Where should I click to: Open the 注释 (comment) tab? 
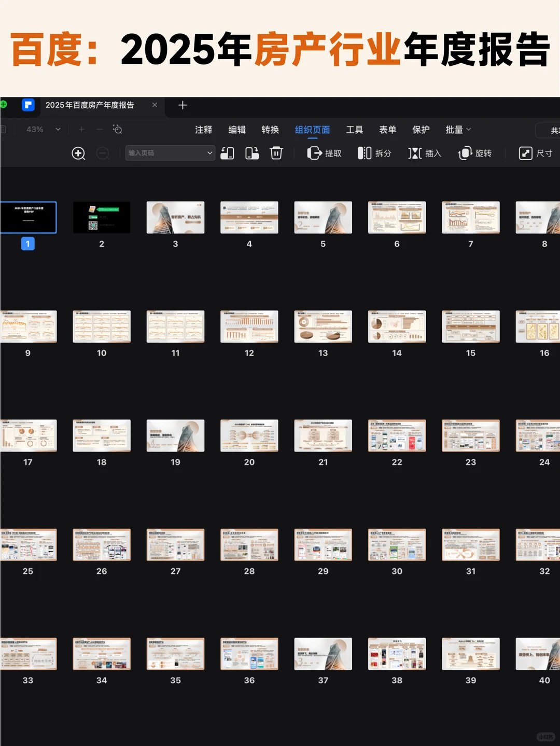204,130
